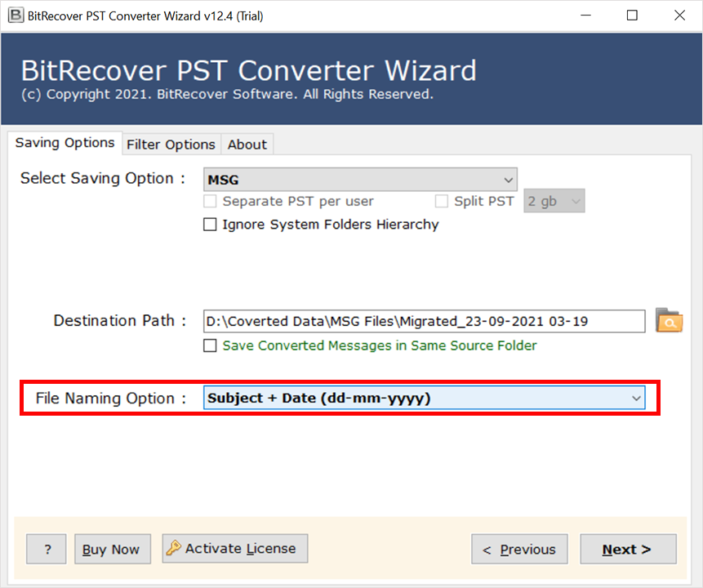Click the question mark help button
The image size is (703, 588).
point(47,549)
